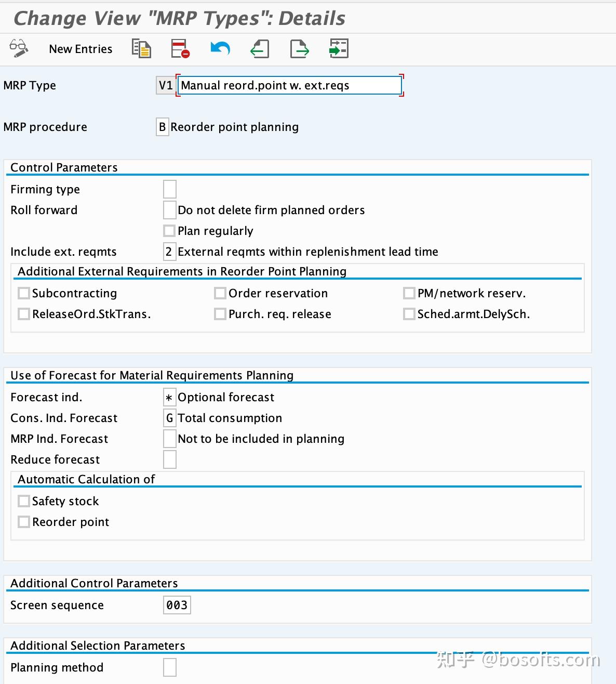The height and width of the screenshot is (684, 616).
Task: Click the Planning method input field
Action: click(169, 667)
